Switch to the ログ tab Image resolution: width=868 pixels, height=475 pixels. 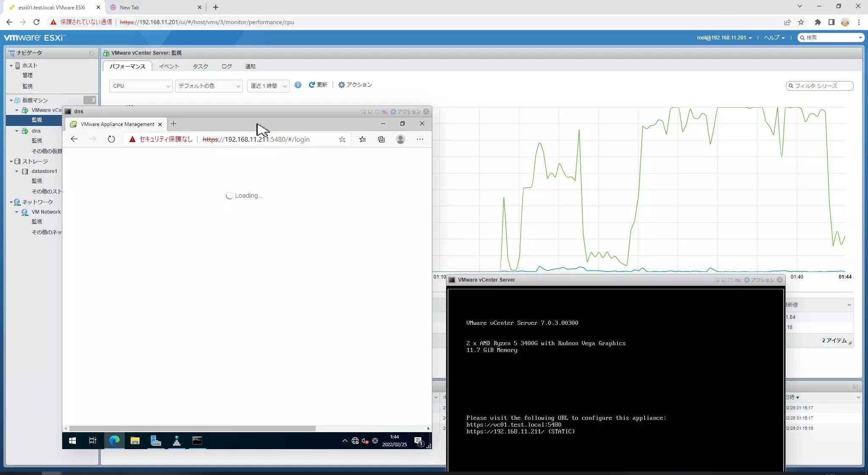(227, 66)
